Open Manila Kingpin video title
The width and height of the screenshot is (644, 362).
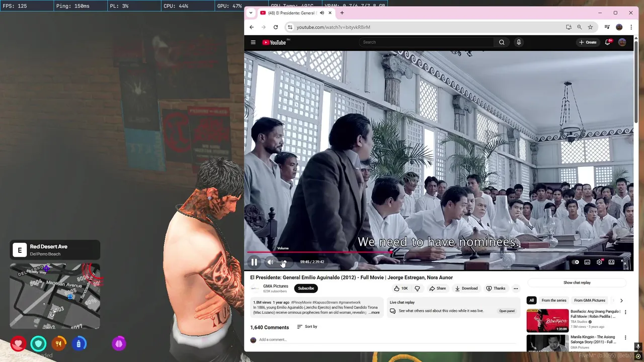tap(593, 339)
